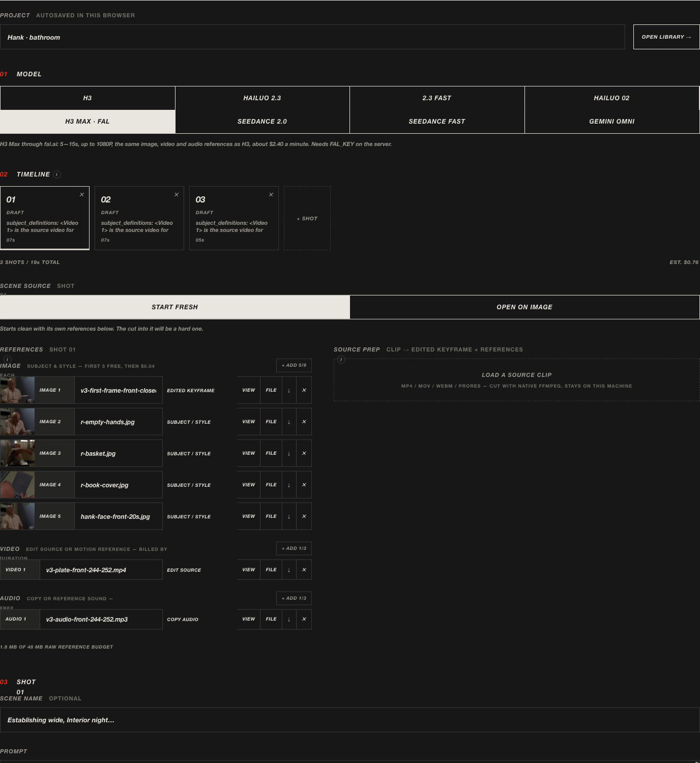Select the 2.3 Fast model

(x=437, y=98)
